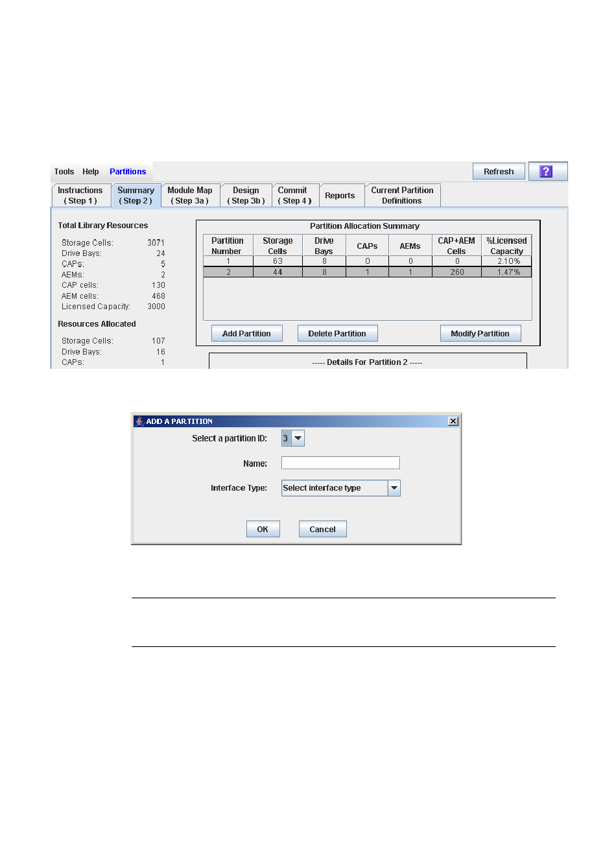
Task: Click the 63 storage cells value
Action: [x=278, y=261]
